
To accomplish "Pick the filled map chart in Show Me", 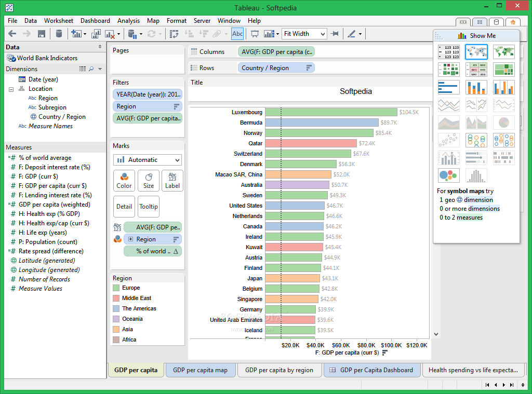I will [x=503, y=51].
